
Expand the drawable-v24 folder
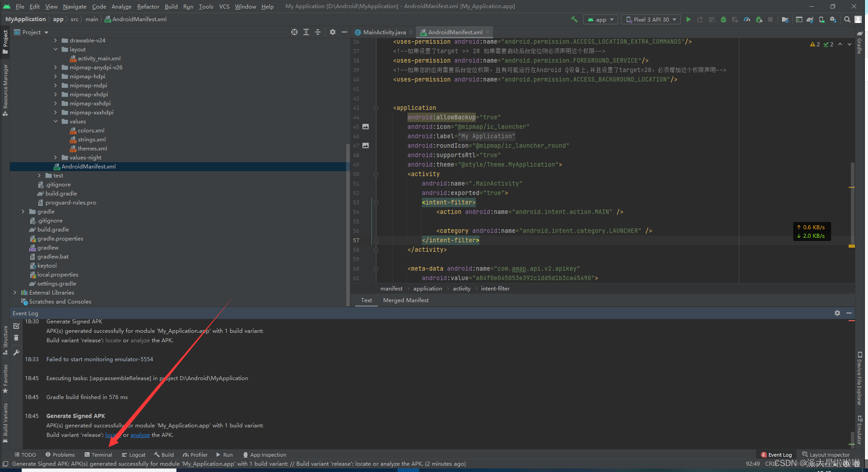56,41
